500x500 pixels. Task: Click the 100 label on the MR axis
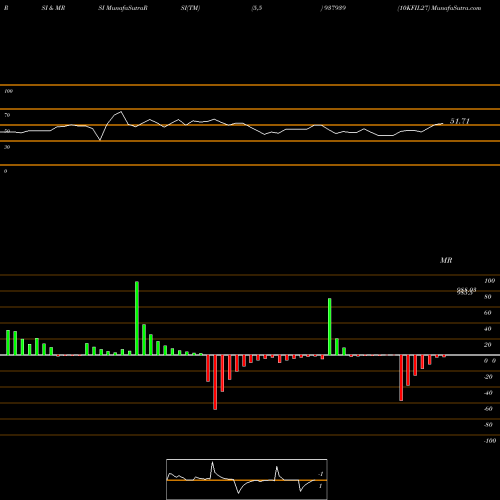tap(489, 281)
